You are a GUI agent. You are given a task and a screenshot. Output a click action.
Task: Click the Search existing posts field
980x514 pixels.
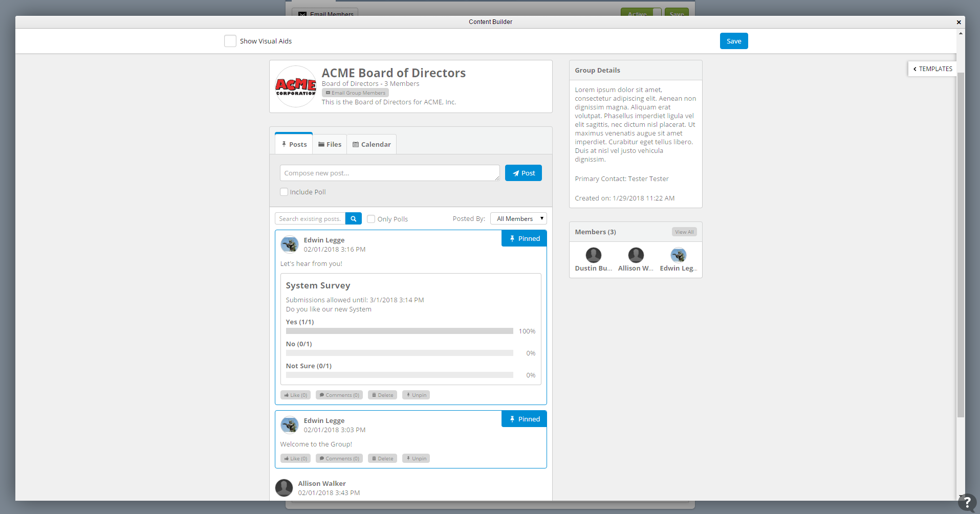(x=310, y=218)
